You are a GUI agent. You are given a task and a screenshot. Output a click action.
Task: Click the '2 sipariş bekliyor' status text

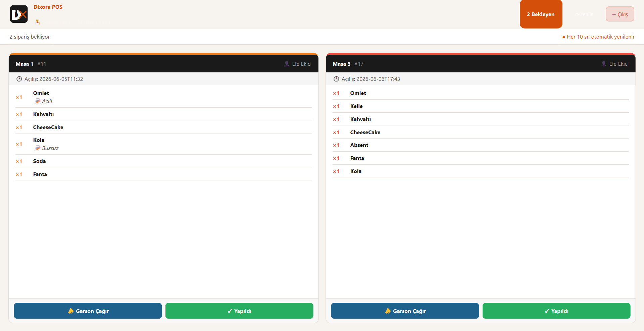30,37
